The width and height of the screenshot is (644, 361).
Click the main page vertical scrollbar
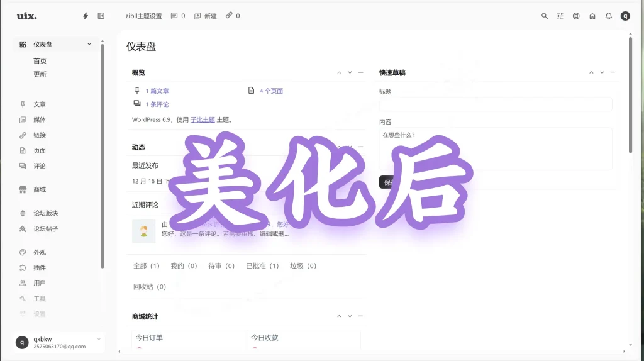tap(630, 95)
